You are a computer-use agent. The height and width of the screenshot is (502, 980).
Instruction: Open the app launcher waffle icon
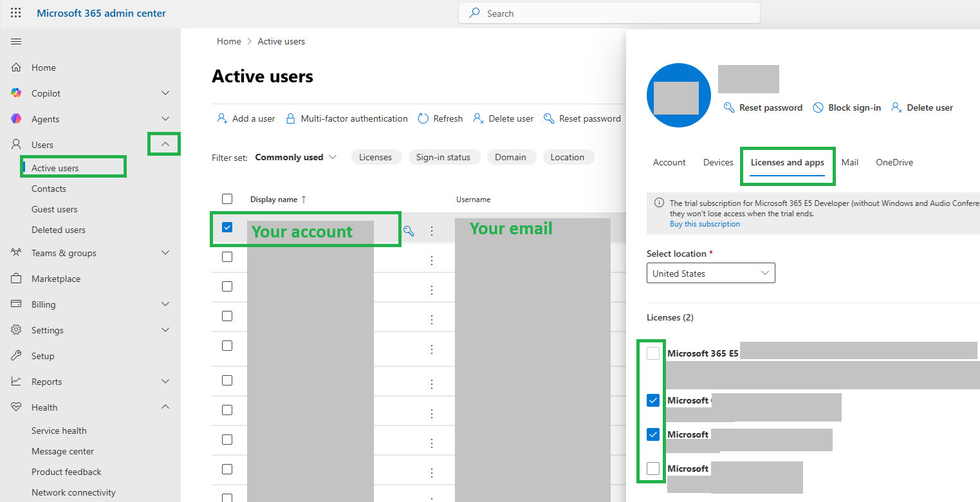[16, 13]
